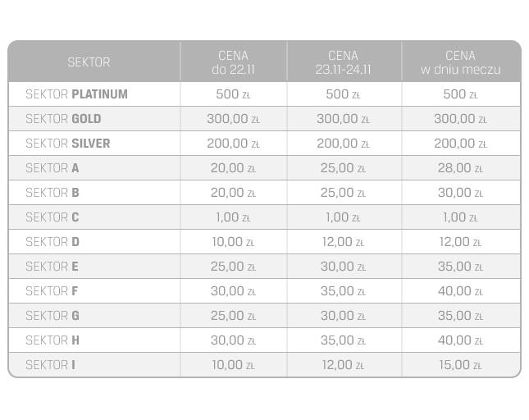Click the SEKTOR column header

[89, 62]
